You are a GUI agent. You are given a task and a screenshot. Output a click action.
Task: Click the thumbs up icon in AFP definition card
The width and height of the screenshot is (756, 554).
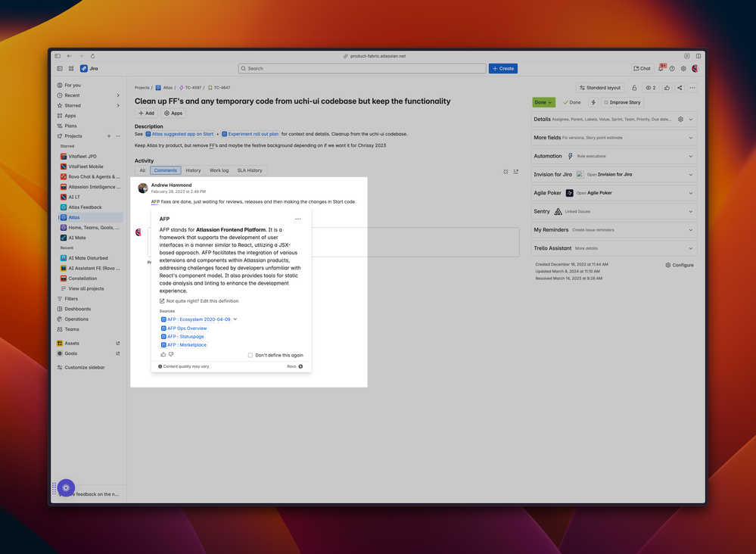(x=163, y=354)
